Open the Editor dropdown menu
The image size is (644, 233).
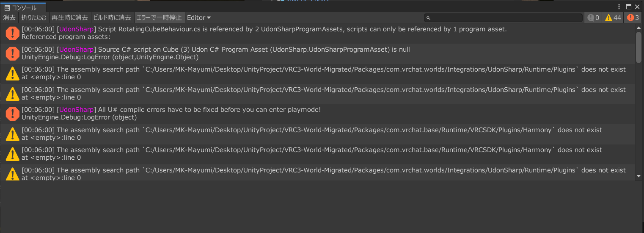[199, 18]
